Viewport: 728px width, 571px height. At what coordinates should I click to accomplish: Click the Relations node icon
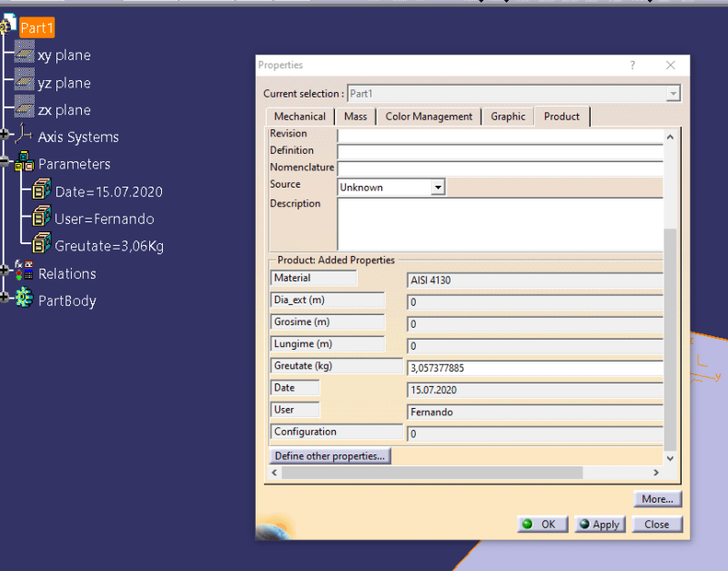(x=24, y=270)
